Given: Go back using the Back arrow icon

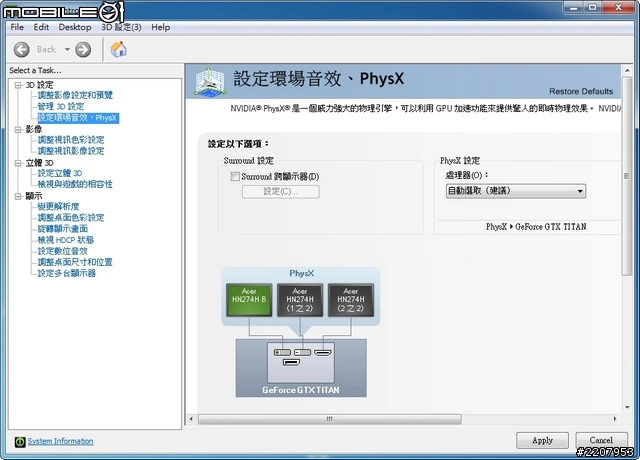Looking at the screenshot, I should (21, 50).
